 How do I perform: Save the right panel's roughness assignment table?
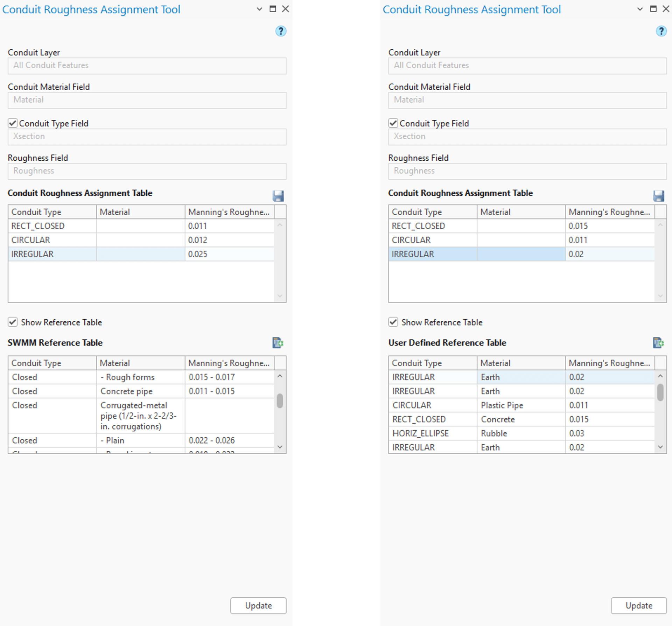pyautogui.click(x=659, y=196)
